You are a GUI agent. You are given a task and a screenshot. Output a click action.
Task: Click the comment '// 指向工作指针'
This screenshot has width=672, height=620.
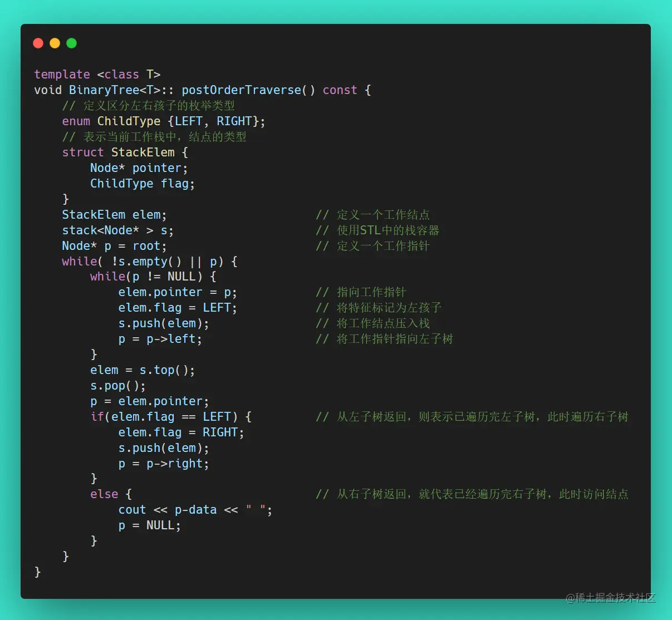[361, 292]
